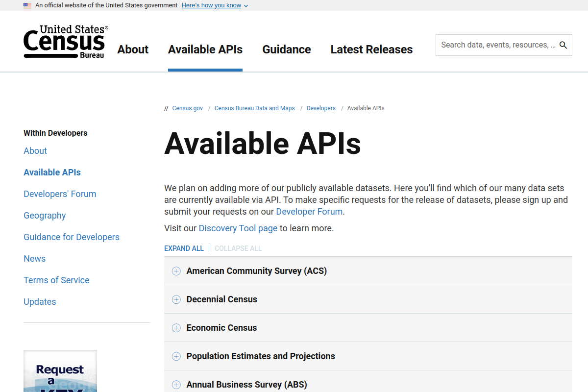Viewport: 588px width, 392px height.
Task: Open Updates in the sidebar
Action: (x=40, y=302)
